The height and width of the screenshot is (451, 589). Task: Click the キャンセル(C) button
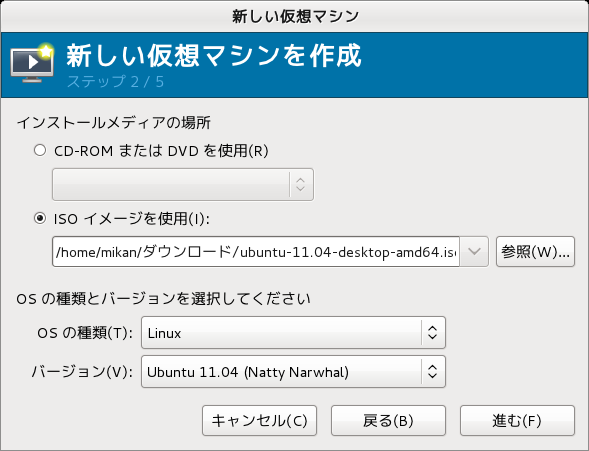coord(260,421)
